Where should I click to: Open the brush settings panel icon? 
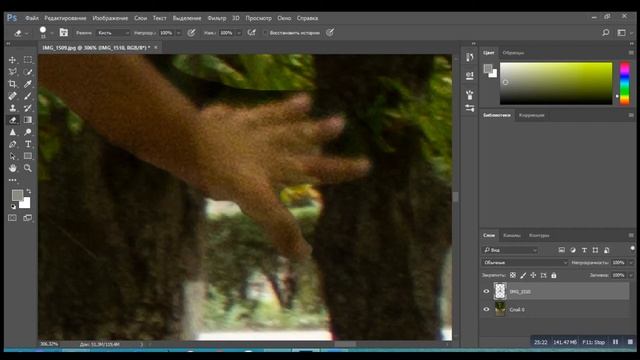pyautogui.click(x=64, y=33)
